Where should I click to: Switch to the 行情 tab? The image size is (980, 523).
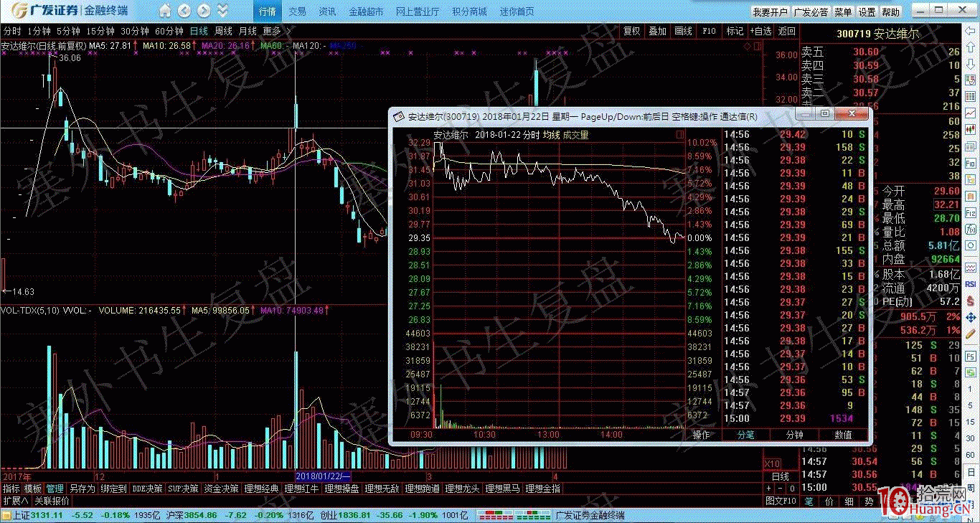coord(267,11)
